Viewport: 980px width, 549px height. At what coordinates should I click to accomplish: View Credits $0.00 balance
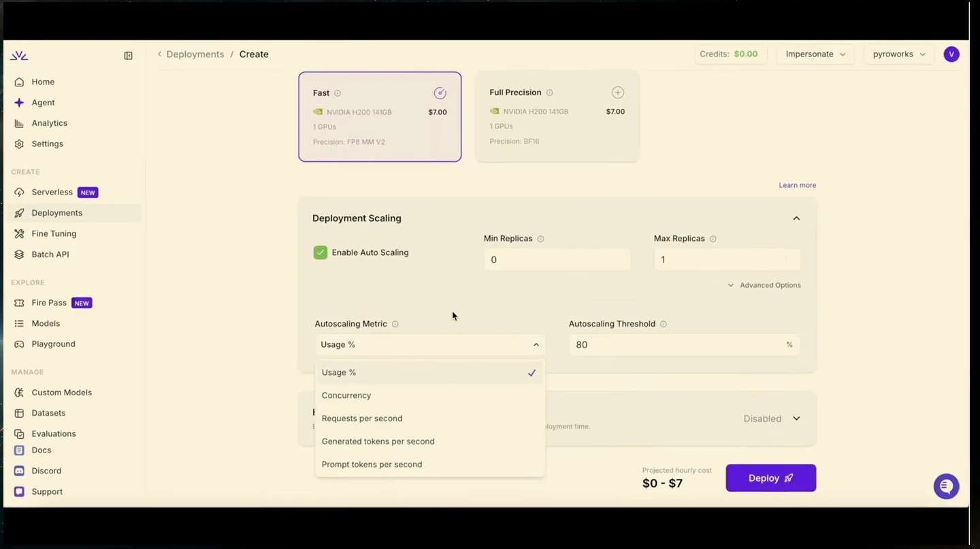731,54
